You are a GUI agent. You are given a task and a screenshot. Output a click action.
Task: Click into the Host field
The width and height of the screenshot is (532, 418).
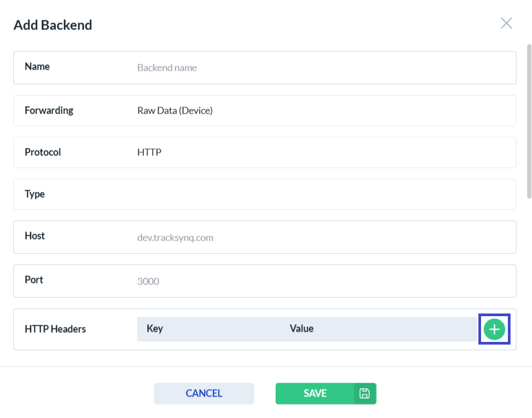[322, 237]
